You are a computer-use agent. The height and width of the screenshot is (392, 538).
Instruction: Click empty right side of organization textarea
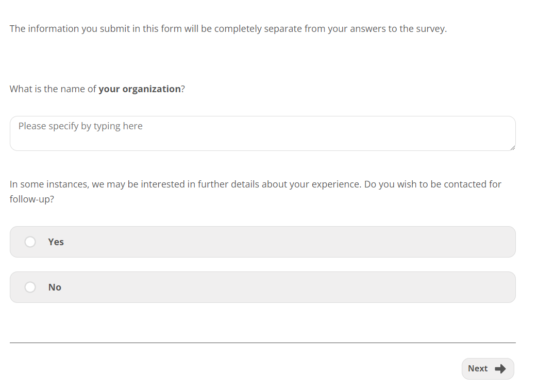[438, 133]
